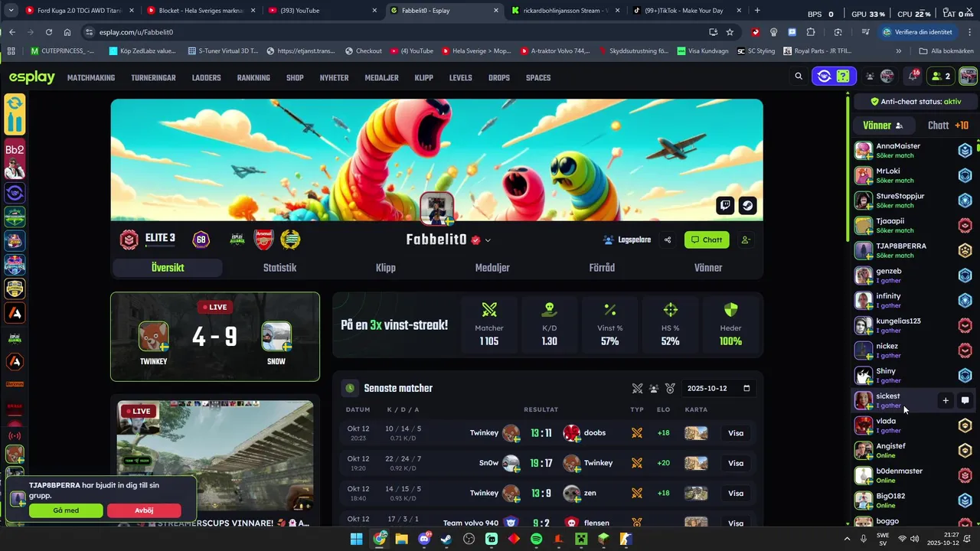This screenshot has width=980, height=551.
Task: Filter recent matches by crossed swords icon
Action: [637, 388]
